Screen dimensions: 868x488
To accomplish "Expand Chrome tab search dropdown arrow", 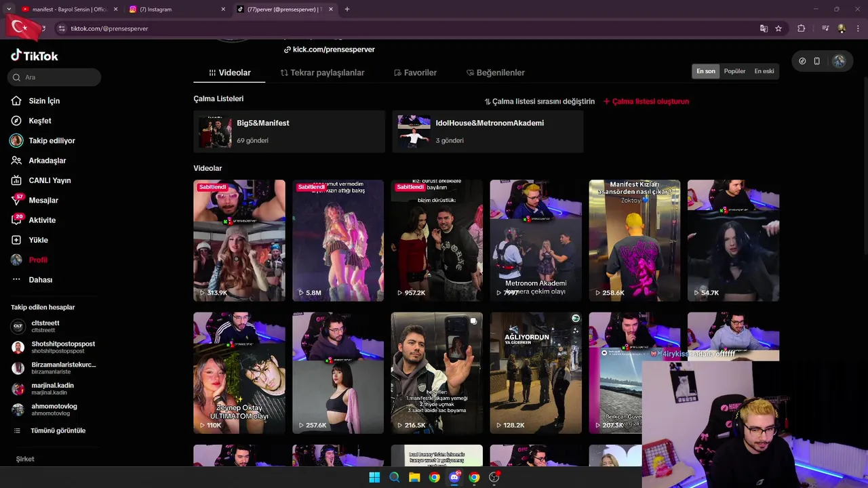I will pos(8,9).
